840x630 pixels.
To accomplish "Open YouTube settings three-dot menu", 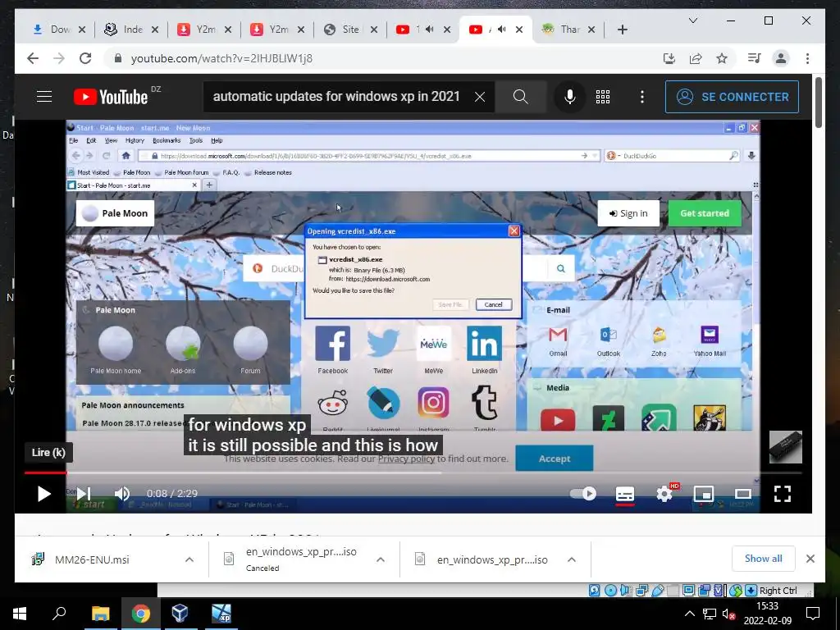I will (641, 97).
